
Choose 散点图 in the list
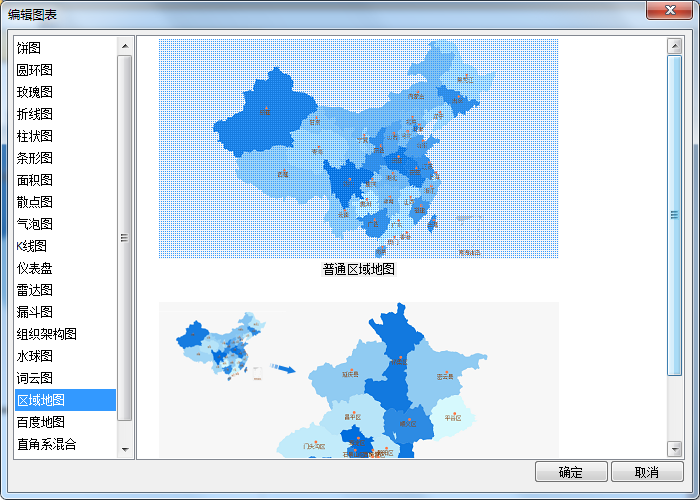[34, 202]
